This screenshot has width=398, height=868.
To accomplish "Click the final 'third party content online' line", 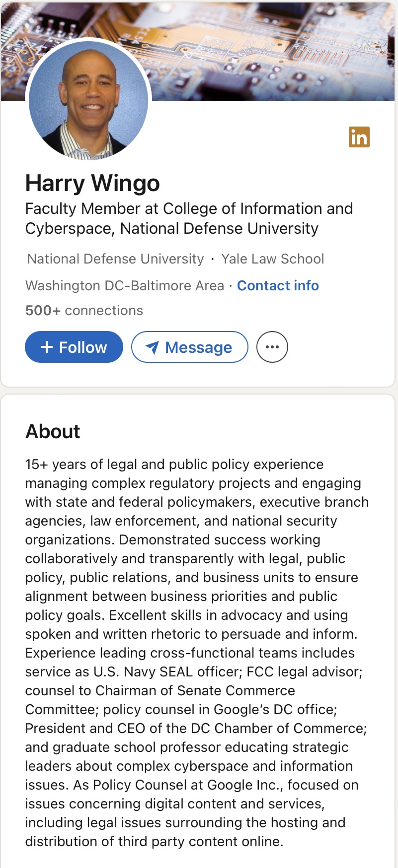I will (154, 842).
